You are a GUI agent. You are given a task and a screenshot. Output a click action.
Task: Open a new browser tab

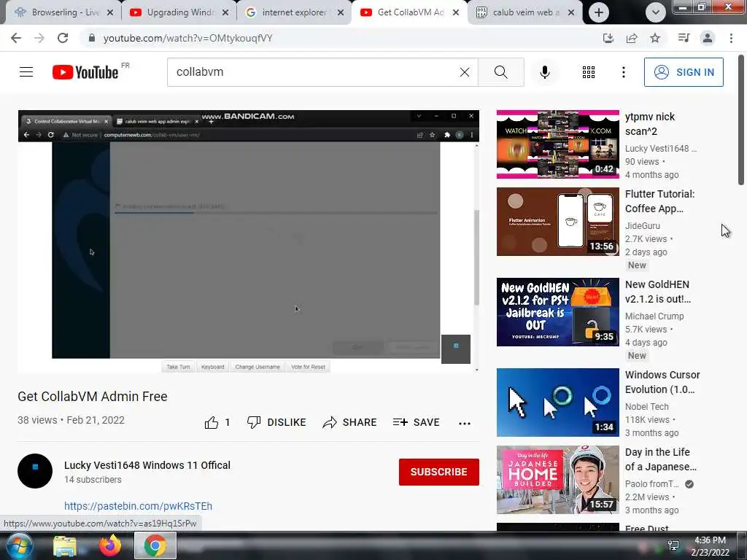[599, 12]
